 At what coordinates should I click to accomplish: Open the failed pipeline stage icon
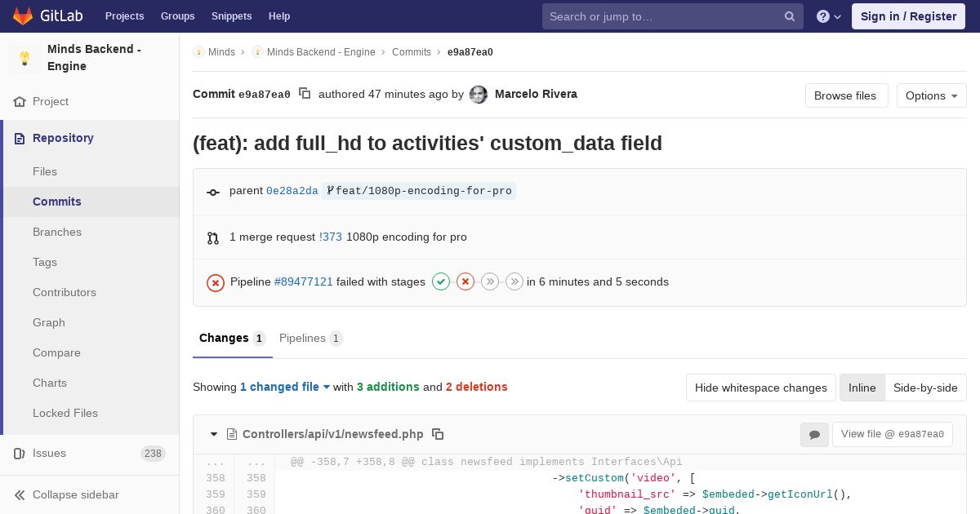(465, 281)
